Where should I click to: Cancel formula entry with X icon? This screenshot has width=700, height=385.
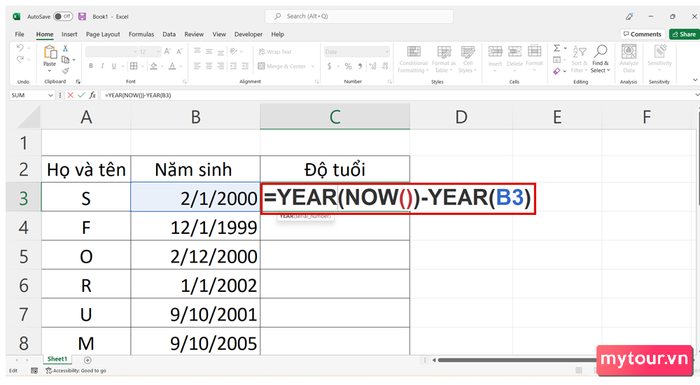coord(70,95)
